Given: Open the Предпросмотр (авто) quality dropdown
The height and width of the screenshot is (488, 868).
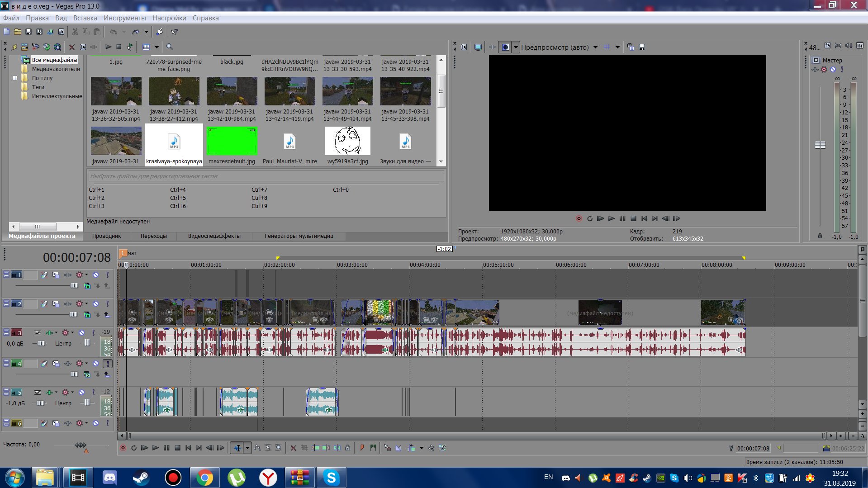Looking at the screenshot, I should coord(595,47).
